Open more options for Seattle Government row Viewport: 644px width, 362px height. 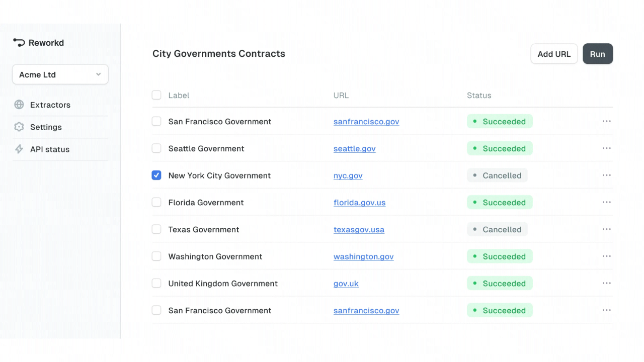pyautogui.click(x=606, y=148)
